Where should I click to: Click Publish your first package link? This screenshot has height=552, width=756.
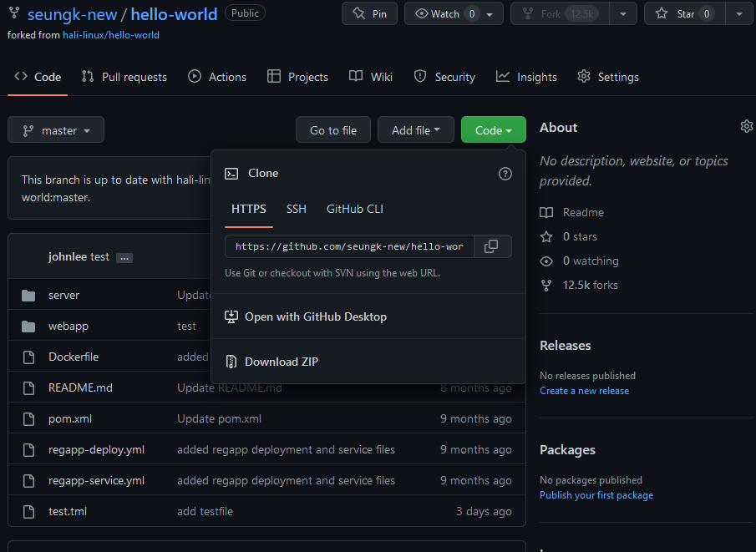coord(596,495)
